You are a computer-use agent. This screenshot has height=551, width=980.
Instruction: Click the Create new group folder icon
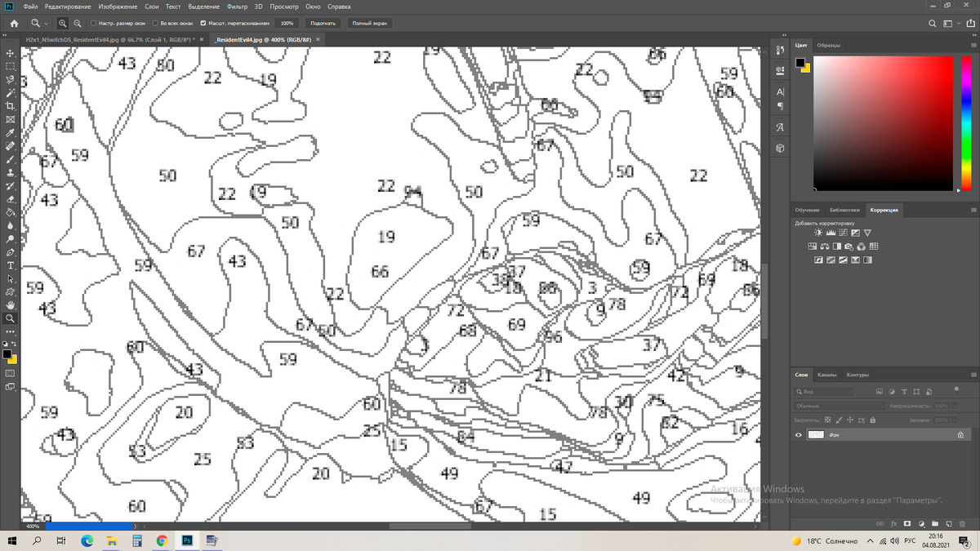coord(934,523)
